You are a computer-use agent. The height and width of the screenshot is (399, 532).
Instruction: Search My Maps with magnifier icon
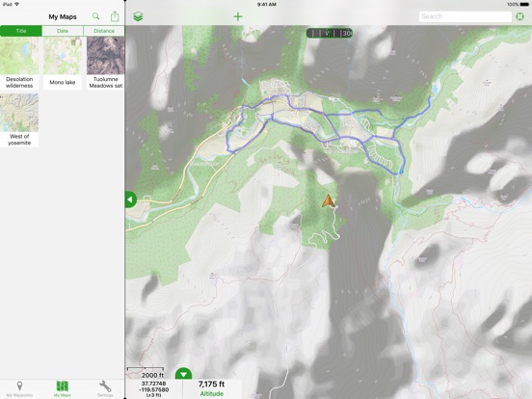(96, 16)
